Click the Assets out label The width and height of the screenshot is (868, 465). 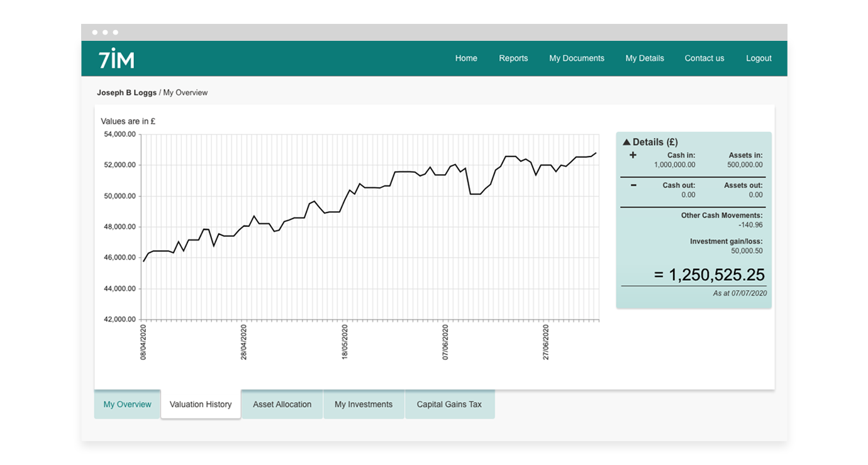(x=743, y=185)
